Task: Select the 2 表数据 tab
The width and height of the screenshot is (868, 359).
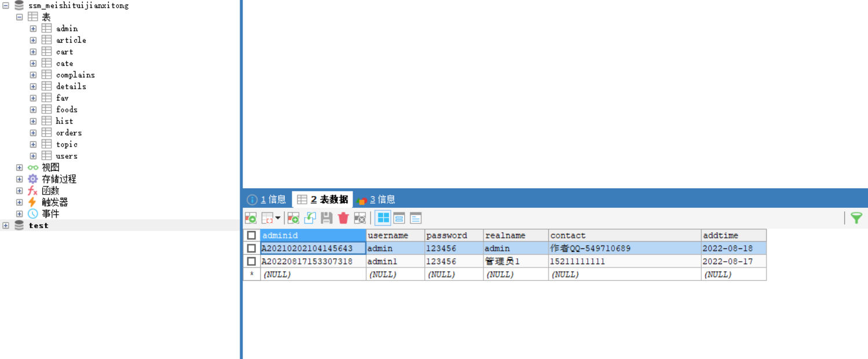Action: pos(323,199)
